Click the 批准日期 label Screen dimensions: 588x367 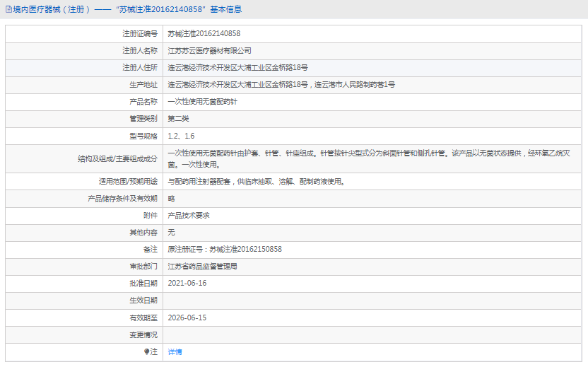[143, 284]
